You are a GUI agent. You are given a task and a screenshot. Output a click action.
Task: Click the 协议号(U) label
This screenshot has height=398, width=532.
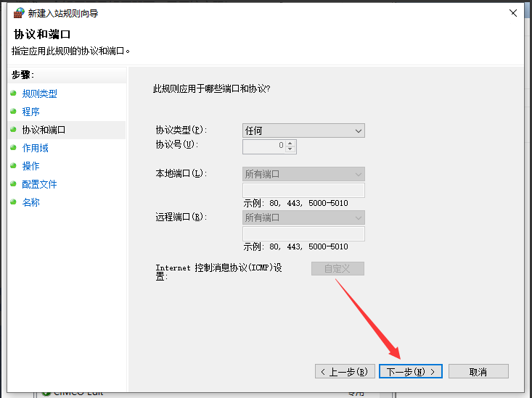177,144
